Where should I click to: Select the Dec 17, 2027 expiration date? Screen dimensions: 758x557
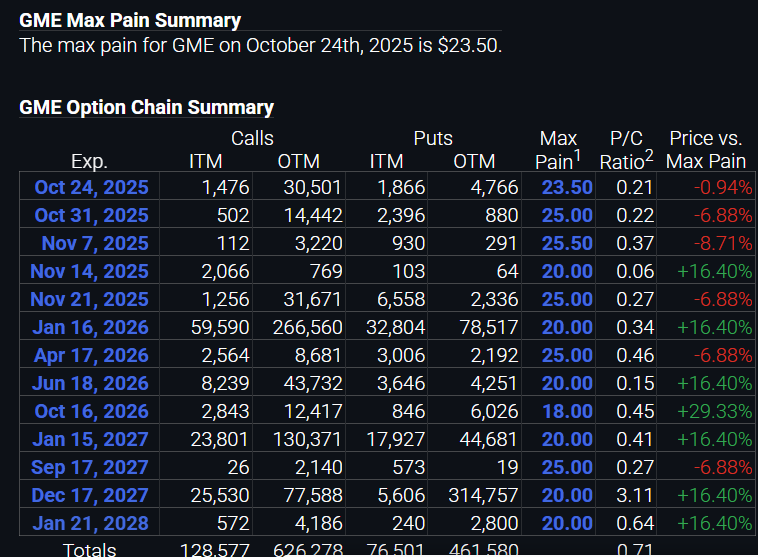90,495
